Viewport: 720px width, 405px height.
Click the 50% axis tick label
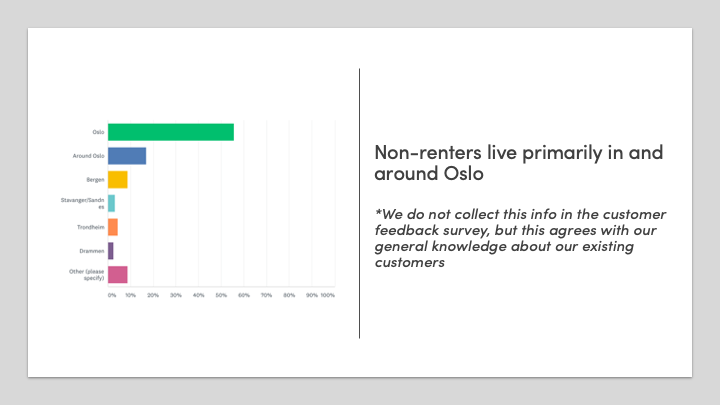coord(221,295)
